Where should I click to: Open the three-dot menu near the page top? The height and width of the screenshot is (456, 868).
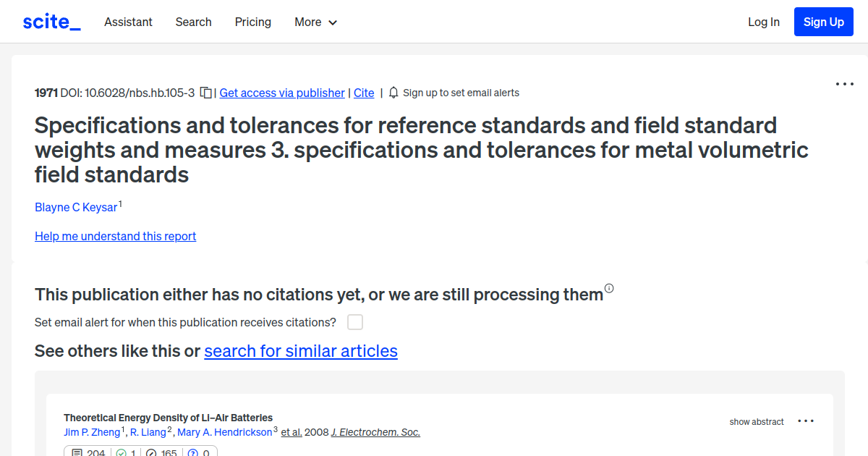844,84
